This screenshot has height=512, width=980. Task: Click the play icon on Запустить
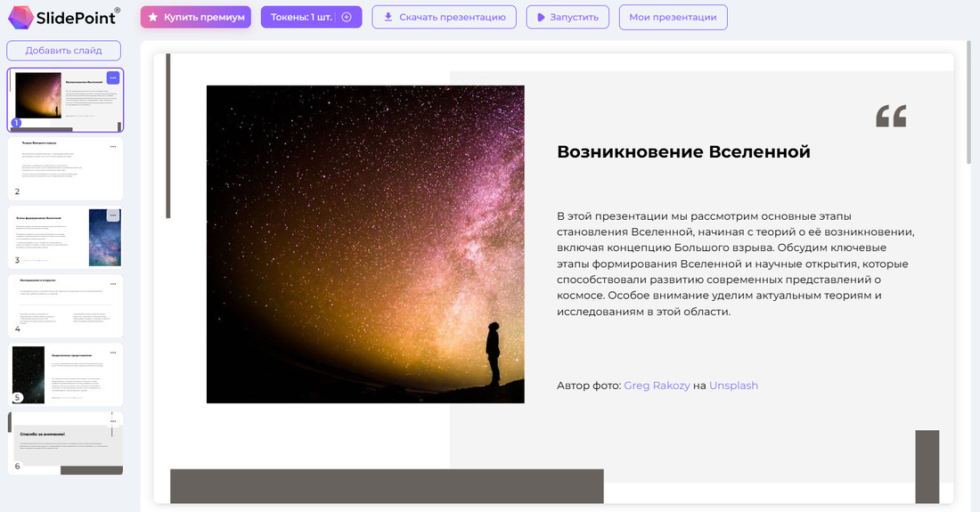542,18
